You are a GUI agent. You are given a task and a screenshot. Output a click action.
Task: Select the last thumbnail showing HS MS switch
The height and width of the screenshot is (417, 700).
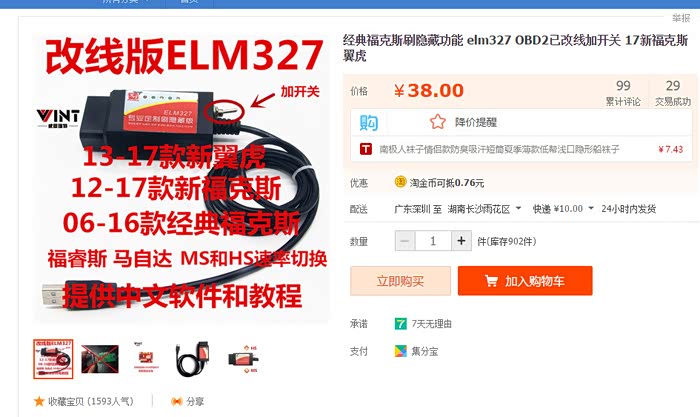(x=243, y=359)
